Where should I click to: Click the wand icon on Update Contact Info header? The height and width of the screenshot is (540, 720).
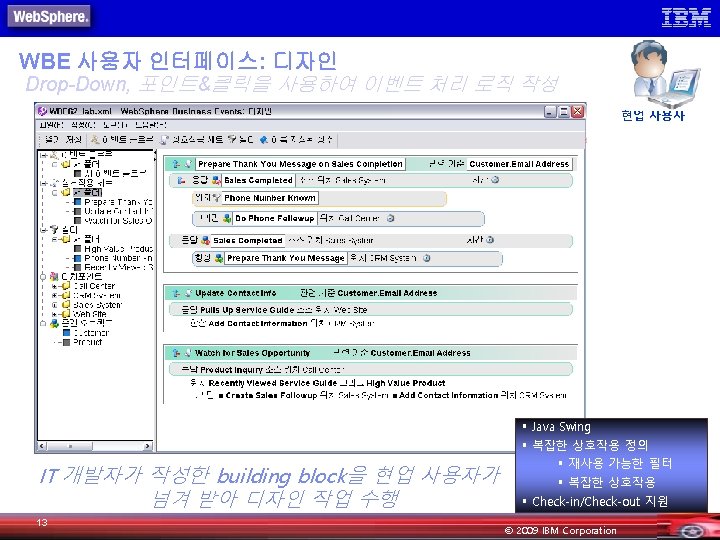tap(188, 293)
